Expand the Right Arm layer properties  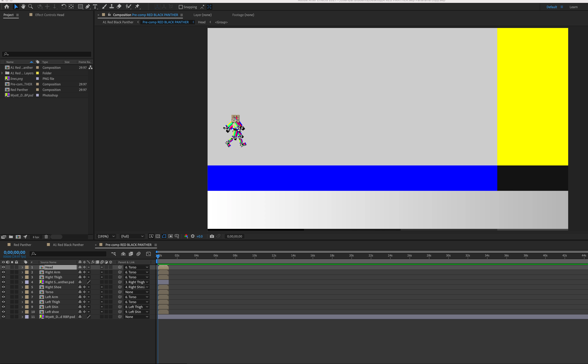coord(22,272)
